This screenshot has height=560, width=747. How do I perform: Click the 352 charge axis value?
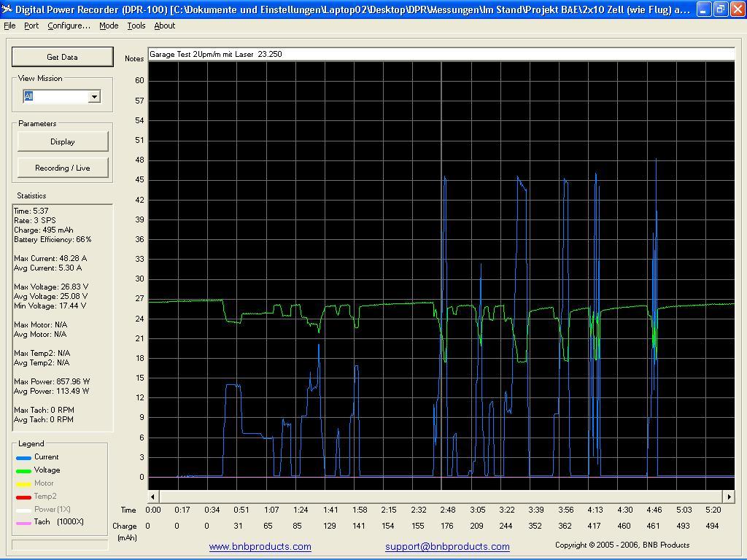[535, 526]
